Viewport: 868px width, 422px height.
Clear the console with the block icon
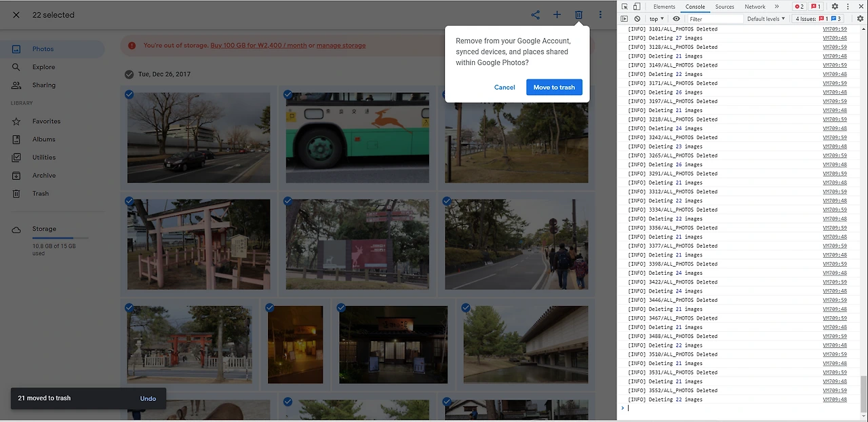637,19
